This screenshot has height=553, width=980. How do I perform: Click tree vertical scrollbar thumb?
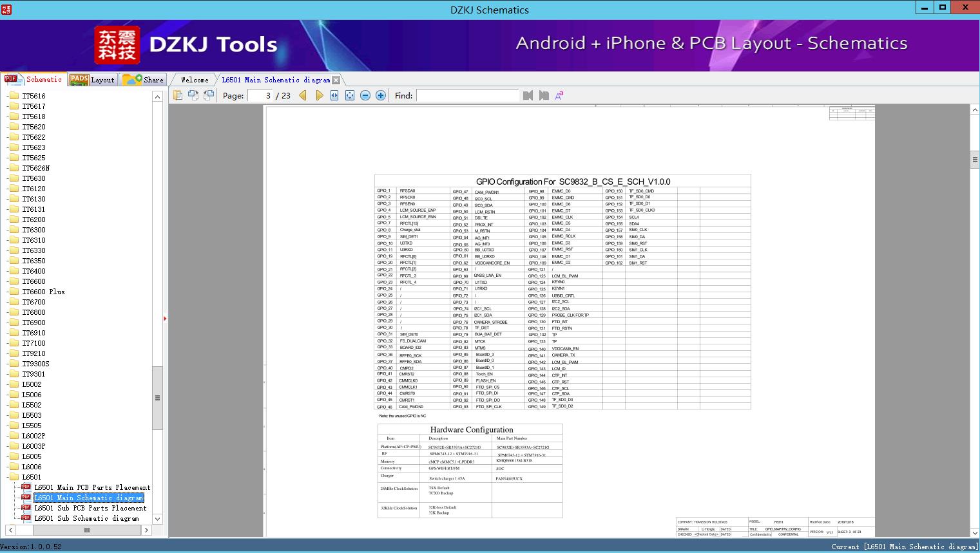pos(157,398)
